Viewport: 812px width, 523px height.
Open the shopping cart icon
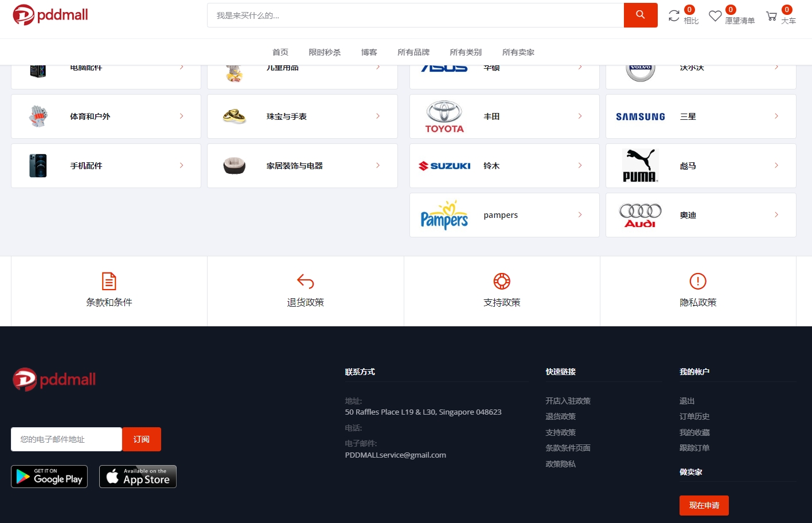[772, 16]
